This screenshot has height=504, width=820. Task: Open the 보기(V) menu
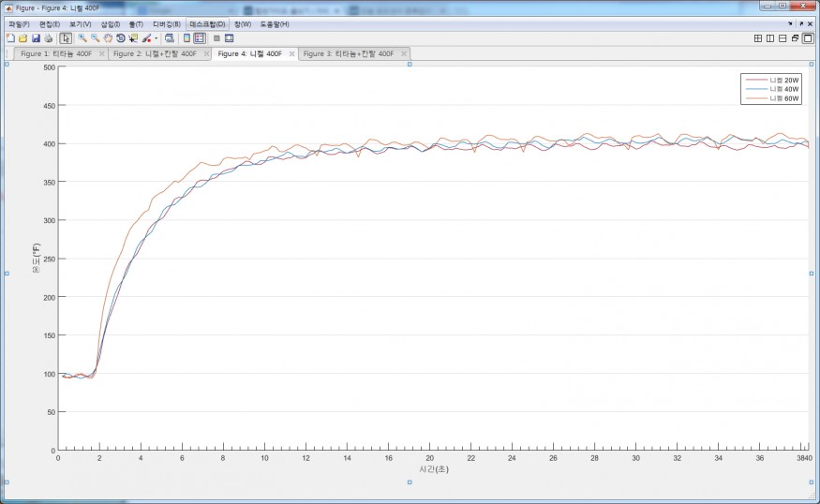coord(80,24)
